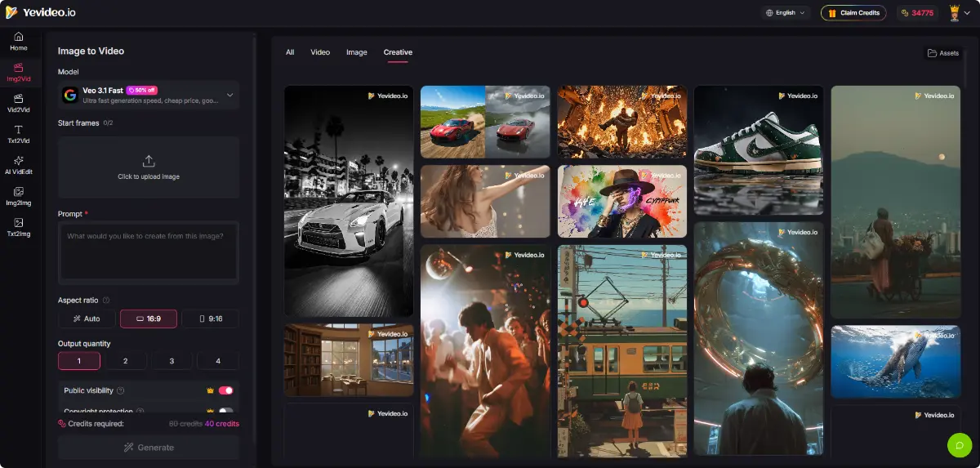Toggle the Copyright protection switch
This screenshot has height=468, width=980.
[x=225, y=411]
